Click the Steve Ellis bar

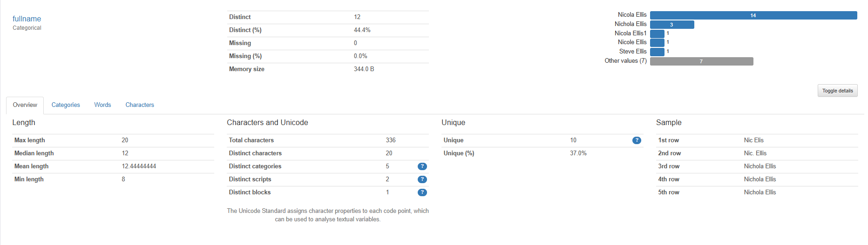[657, 52]
